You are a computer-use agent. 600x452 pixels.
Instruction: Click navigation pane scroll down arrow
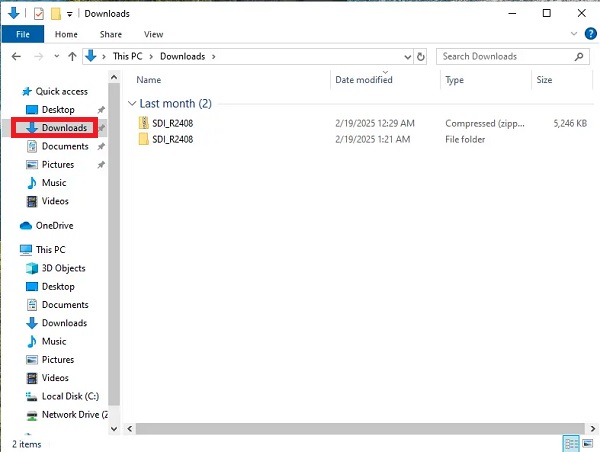pos(114,429)
